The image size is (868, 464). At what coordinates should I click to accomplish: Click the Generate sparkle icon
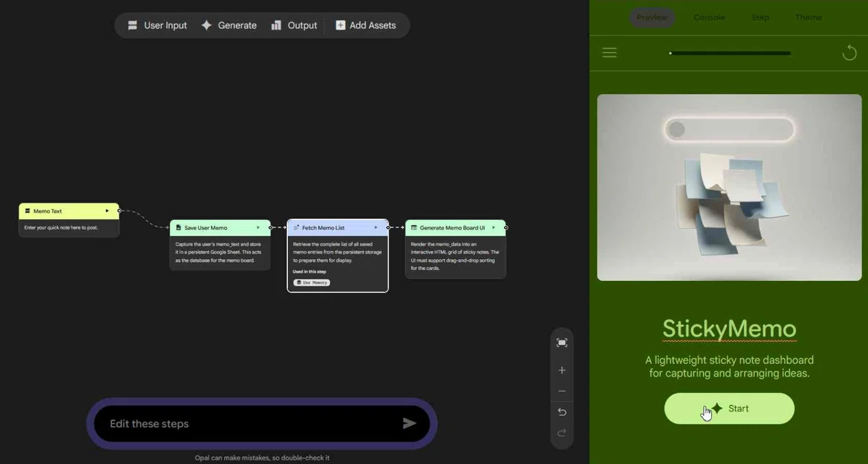pyautogui.click(x=206, y=25)
